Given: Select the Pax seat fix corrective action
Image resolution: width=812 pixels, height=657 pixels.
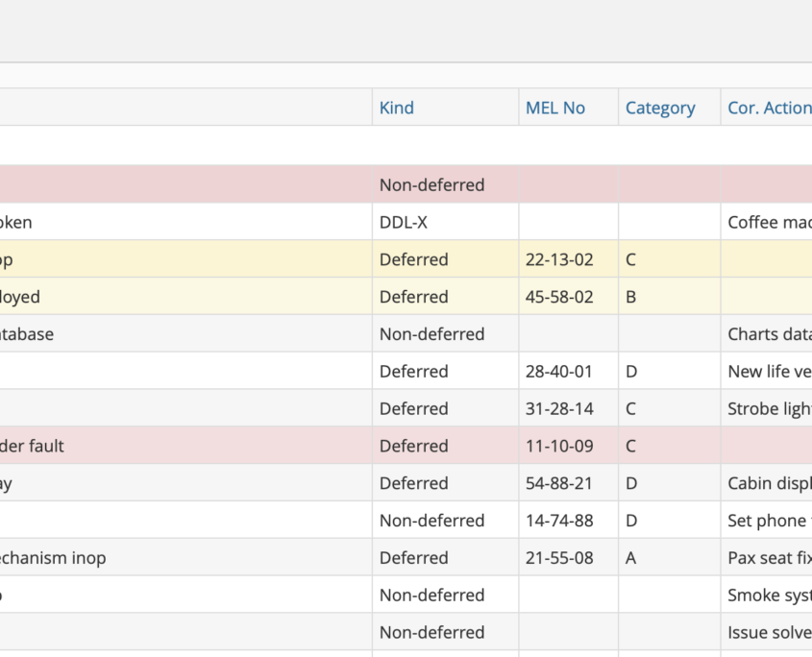Looking at the screenshot, I should coord(768,558).
